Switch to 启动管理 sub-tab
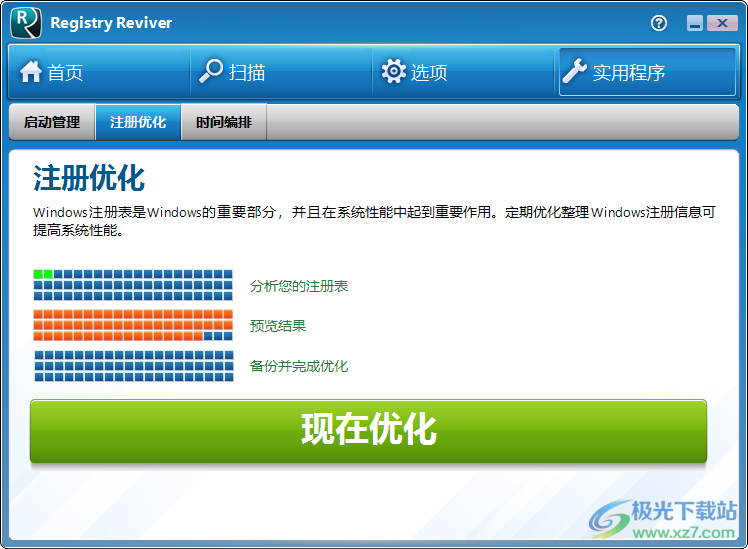 pyautogui.click(x=52, y=122)
